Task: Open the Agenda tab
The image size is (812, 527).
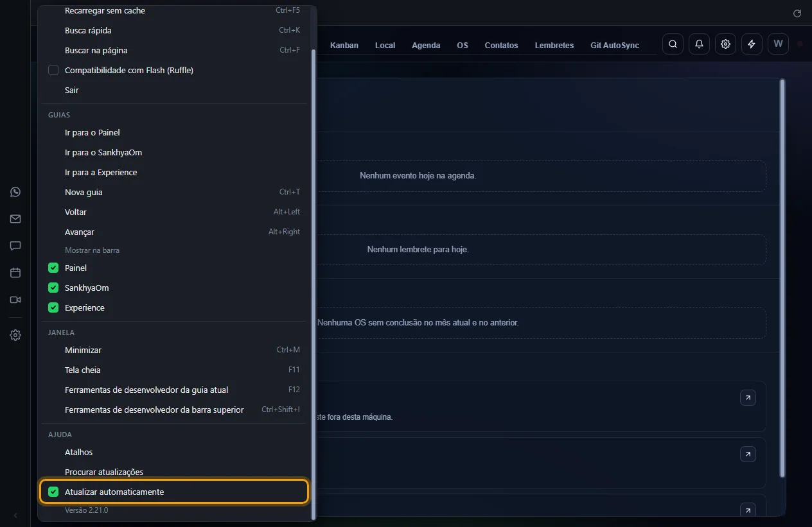Action: pos(426,46)
